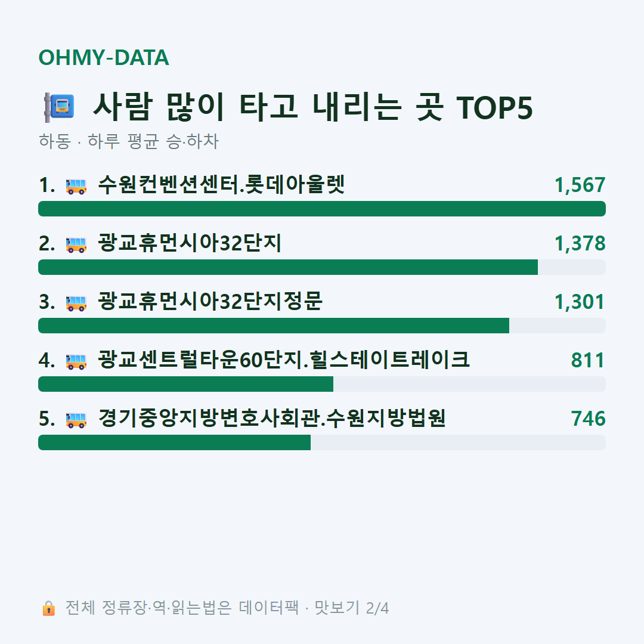644x644 pixels.
Task: Click bus icon beside 경기중앙지방변호사회관.수원지방법원
Action: (x=76, y=420)
